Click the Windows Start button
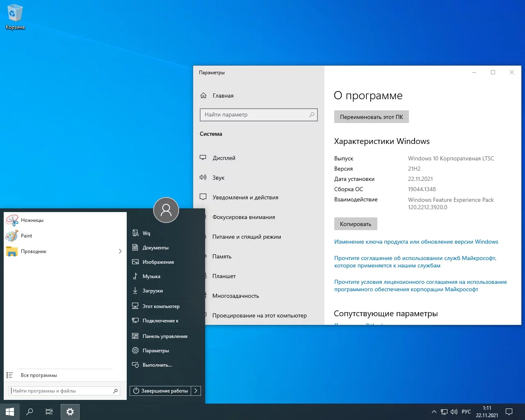The image size is (525, 420). [10, 412]
